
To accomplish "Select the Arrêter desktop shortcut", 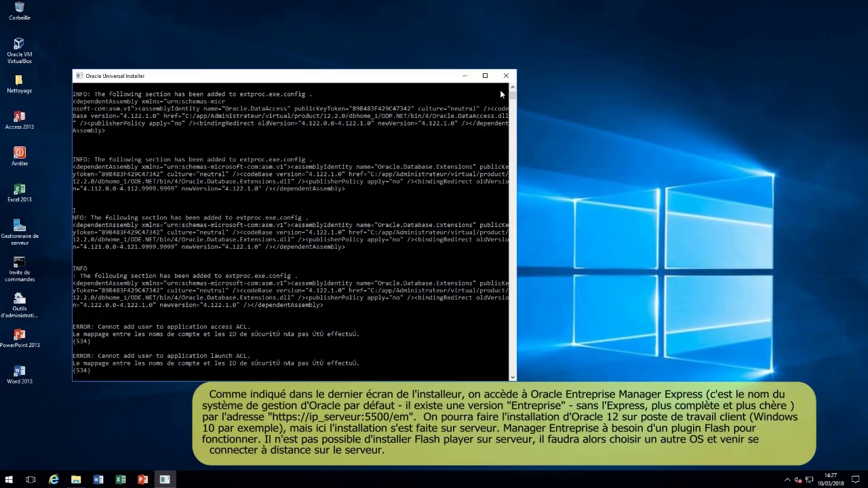I will [x=20, y=157].
